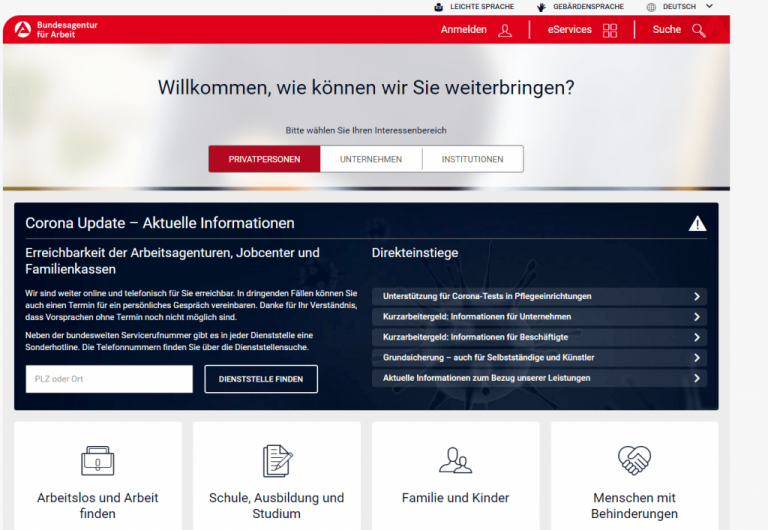Open Arbeitslos und Arbeit finden card title
The width and height of the screenshot is (768, 530).
click(97, 506)
